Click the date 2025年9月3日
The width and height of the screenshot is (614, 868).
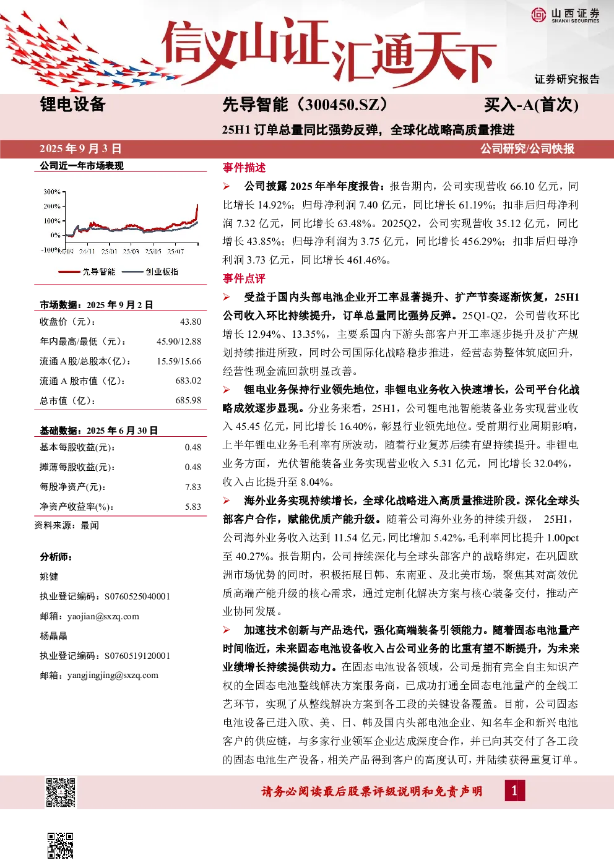(x=80, y=148)
